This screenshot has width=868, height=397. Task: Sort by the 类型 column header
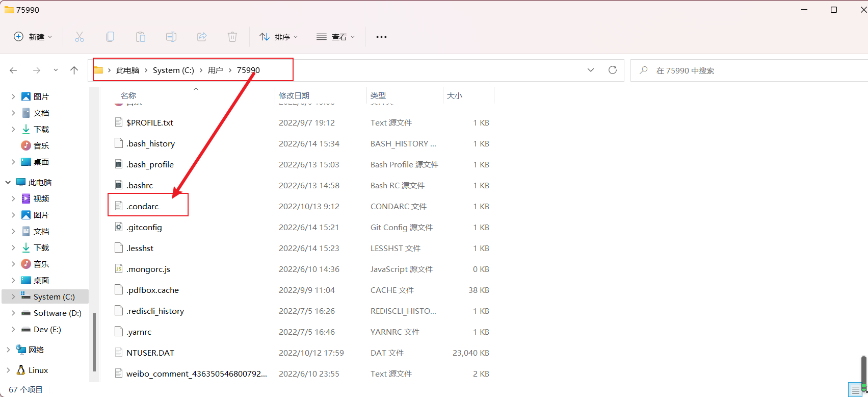(378, 95)
